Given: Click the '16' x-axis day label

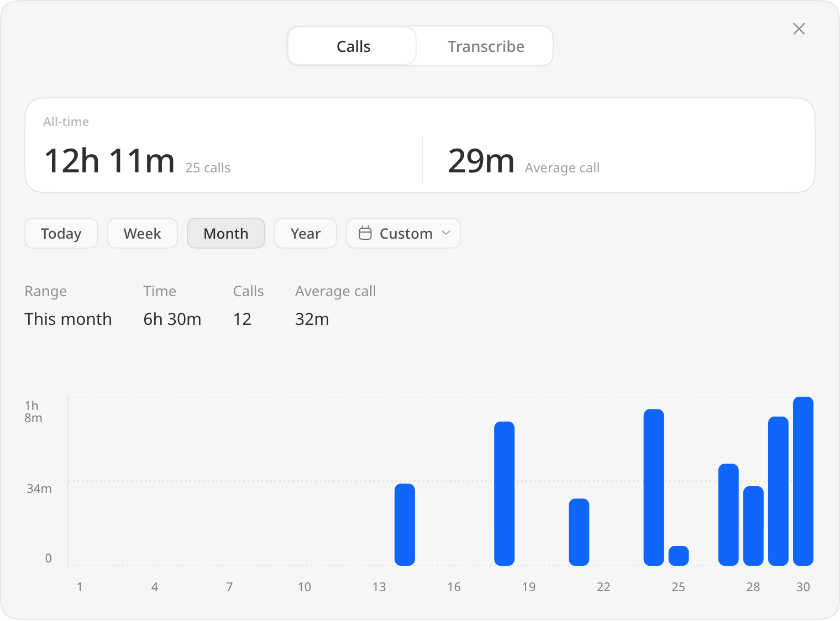Looking at the screenshot, I should point(454,587).
